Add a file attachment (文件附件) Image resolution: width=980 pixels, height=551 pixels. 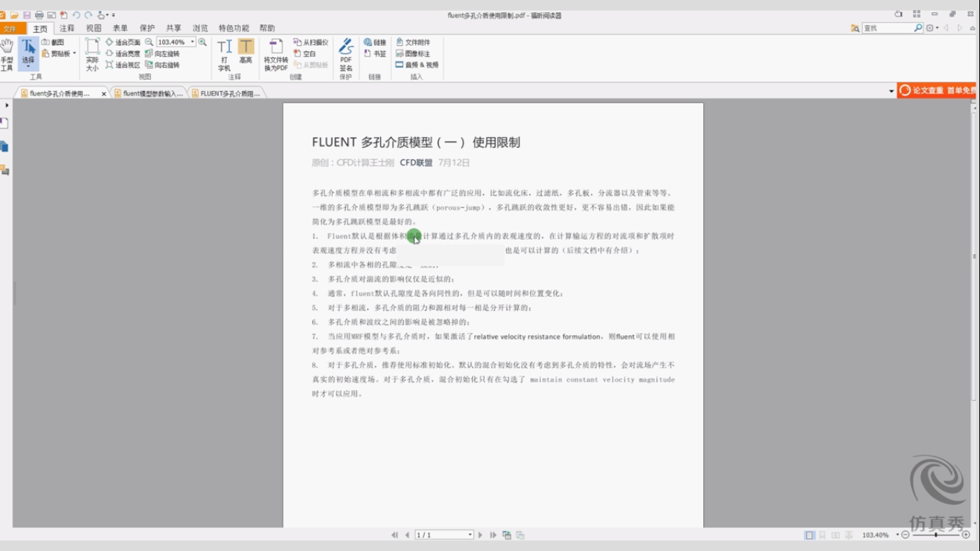point(413,42)
